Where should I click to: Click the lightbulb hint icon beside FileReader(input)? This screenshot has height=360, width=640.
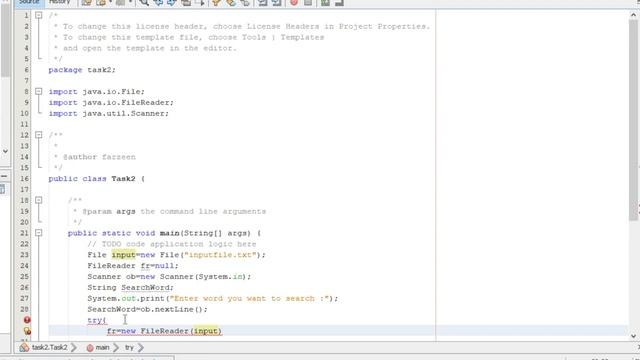click(27, 331)
